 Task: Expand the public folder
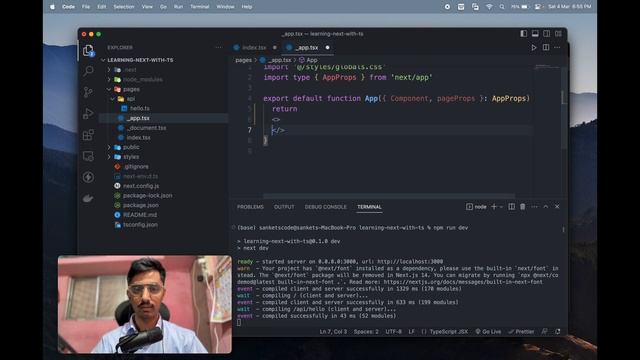[131, 147]
